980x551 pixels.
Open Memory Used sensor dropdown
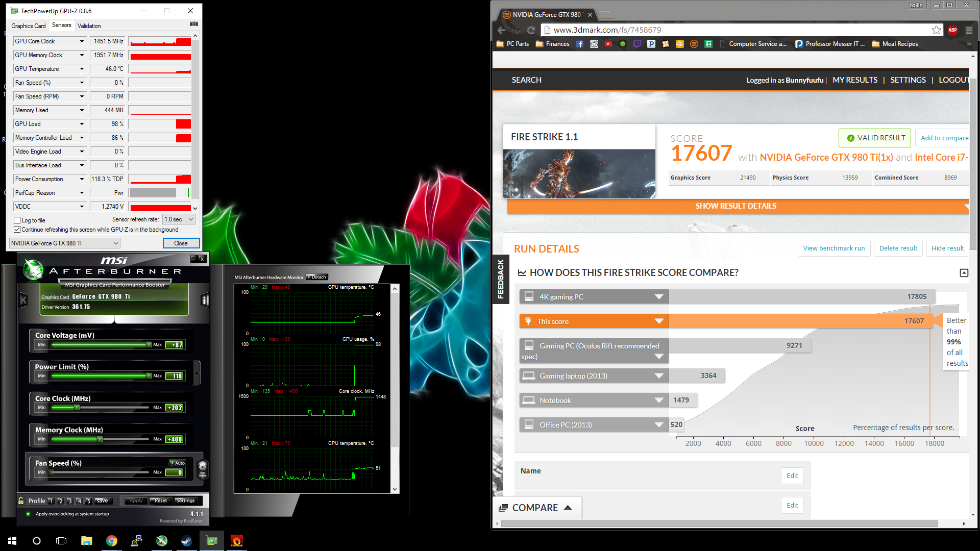82,110
